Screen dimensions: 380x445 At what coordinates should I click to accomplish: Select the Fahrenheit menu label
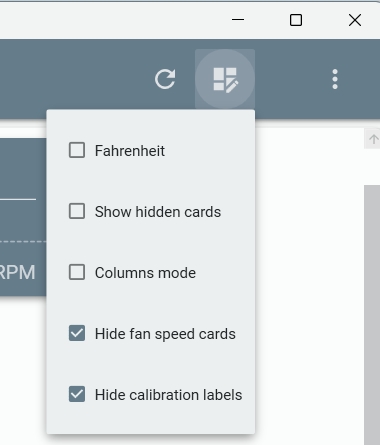130,151
